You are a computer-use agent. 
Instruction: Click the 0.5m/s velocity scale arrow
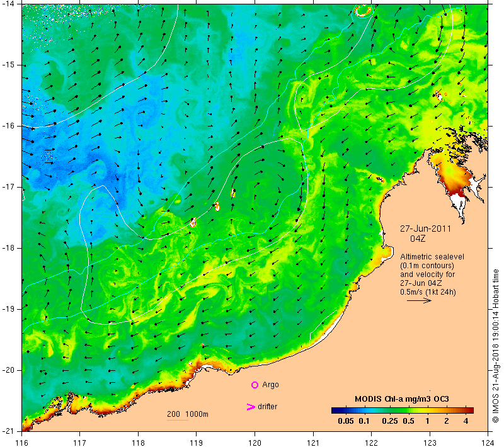pos(419,300)
